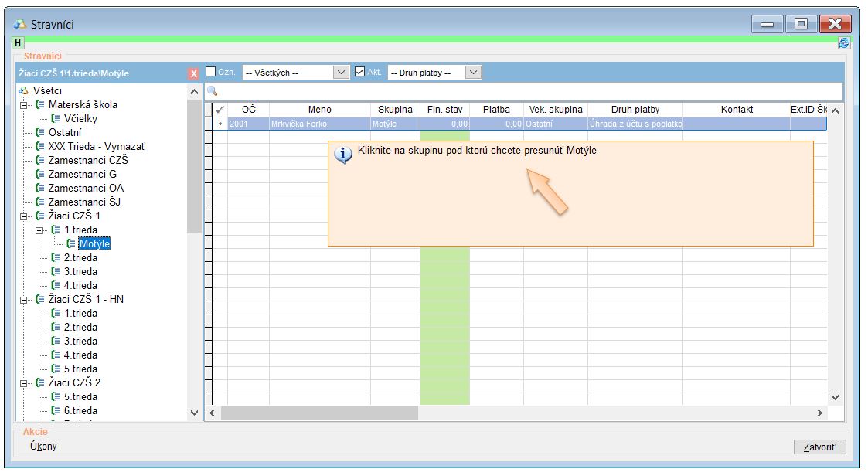Click the horizontal scrollbar right arrow
This screenshot has height=476, width=868.
tap(820, 413)
